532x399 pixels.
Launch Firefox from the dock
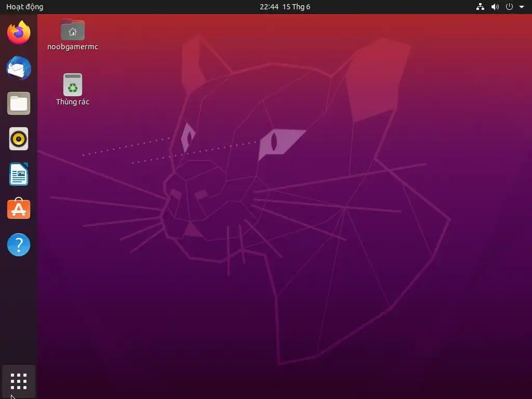click(19, 33)
